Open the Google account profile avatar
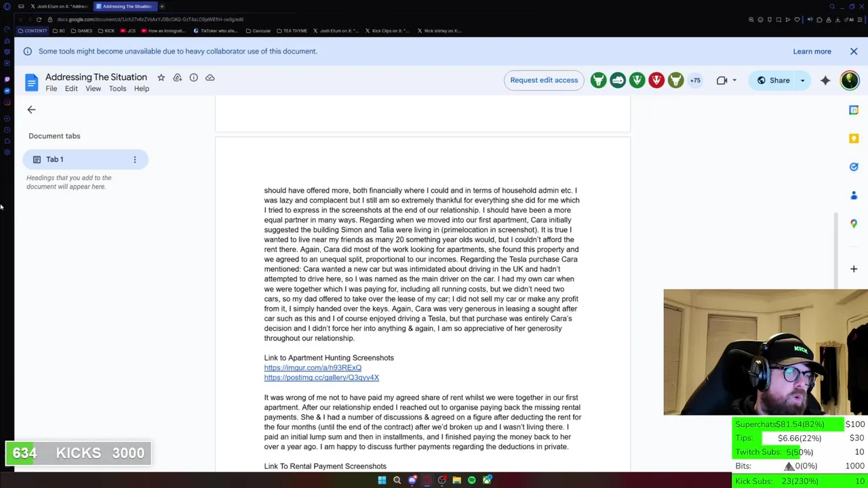The height and width of the screenshot is (488, 868). (x=850, y=80)
